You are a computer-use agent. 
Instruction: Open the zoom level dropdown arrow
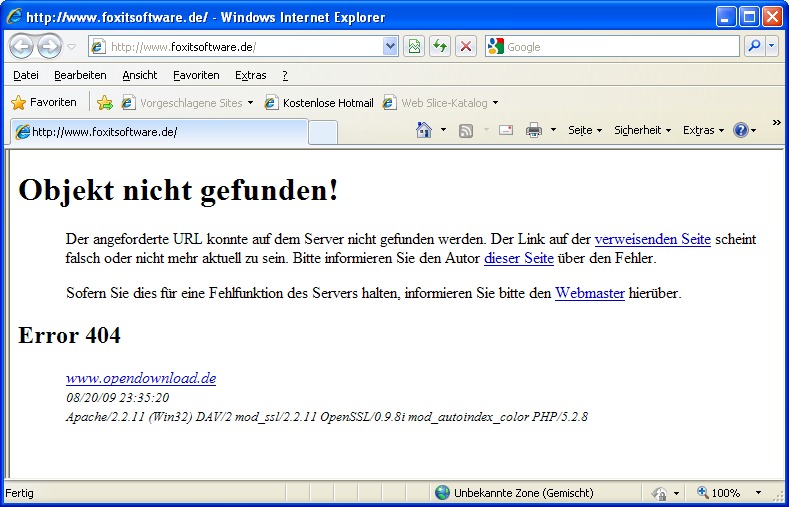pyautogui.click(x=758, y=493)
